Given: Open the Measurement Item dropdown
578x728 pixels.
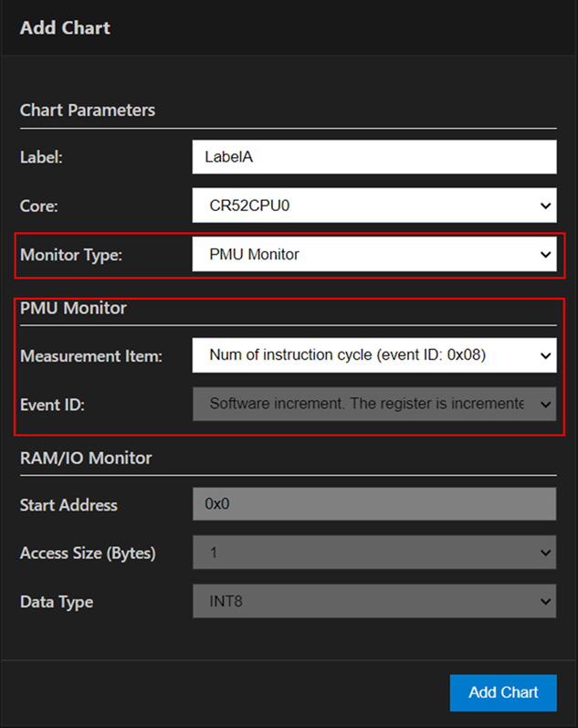Looking at the screenshot, I should (x=373, y=355).
